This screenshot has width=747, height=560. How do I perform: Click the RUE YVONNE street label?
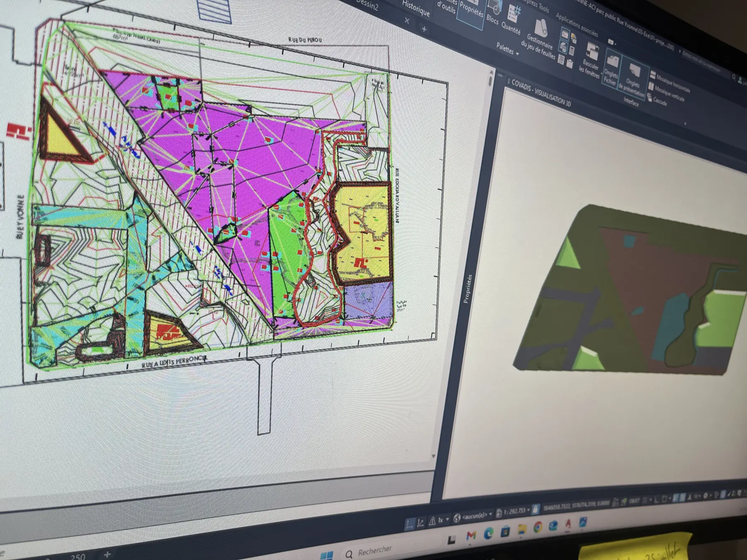(20, 217)
